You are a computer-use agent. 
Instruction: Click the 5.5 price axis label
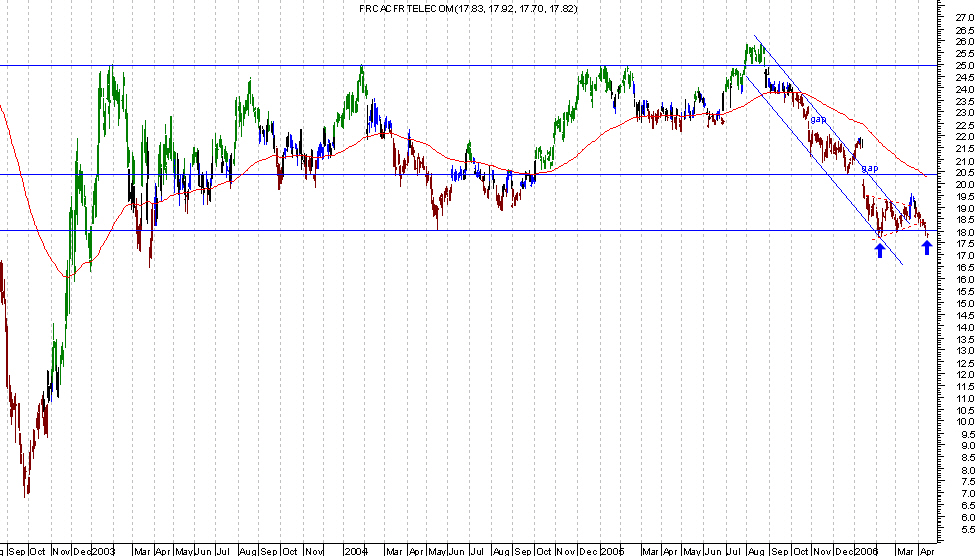tap(967, 529)
